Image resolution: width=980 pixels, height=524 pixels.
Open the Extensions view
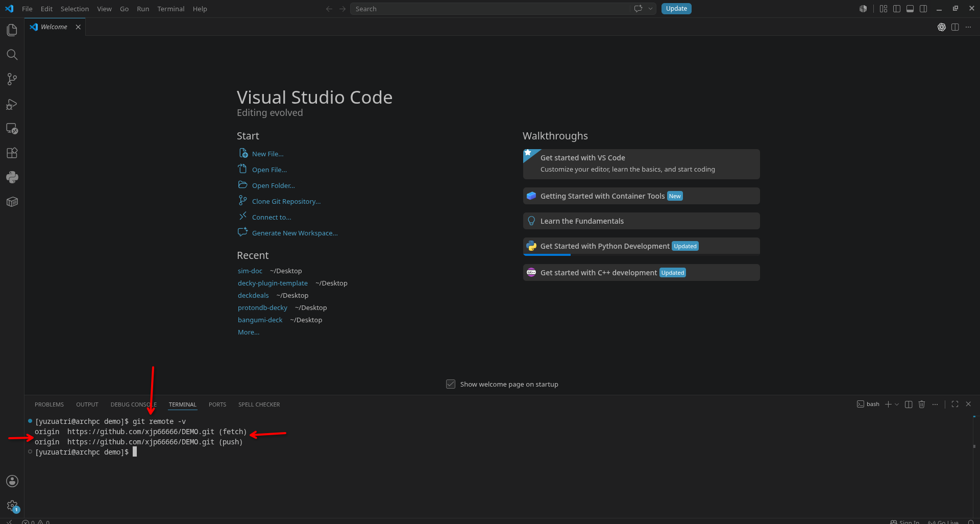[12, 153]
